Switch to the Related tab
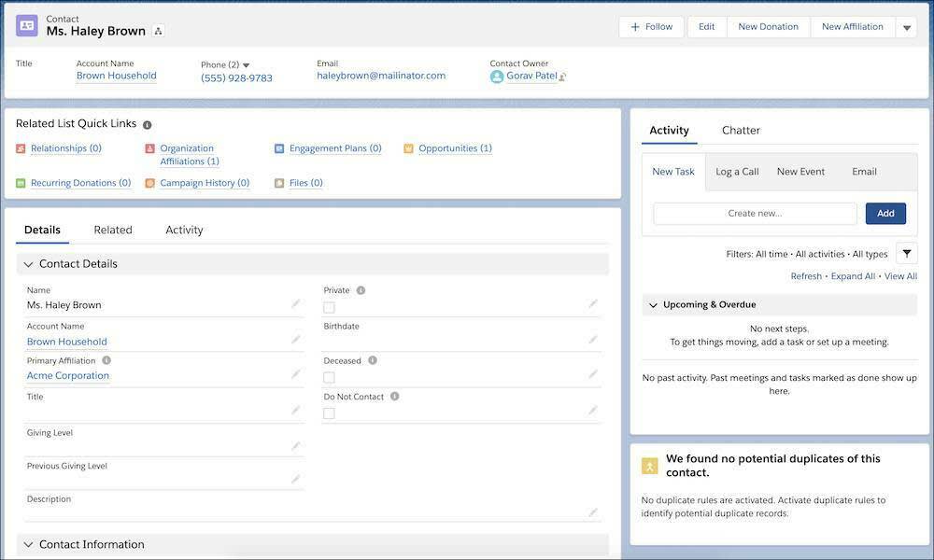Image resolution: width=934 pixels, height=560 pixels. click(113, 231)
